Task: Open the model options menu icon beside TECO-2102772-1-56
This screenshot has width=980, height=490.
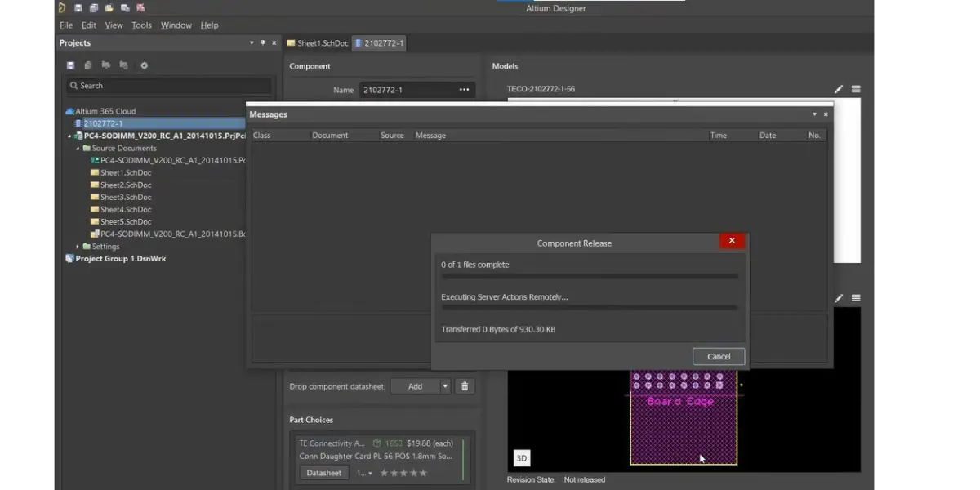Action: point(856,89)
